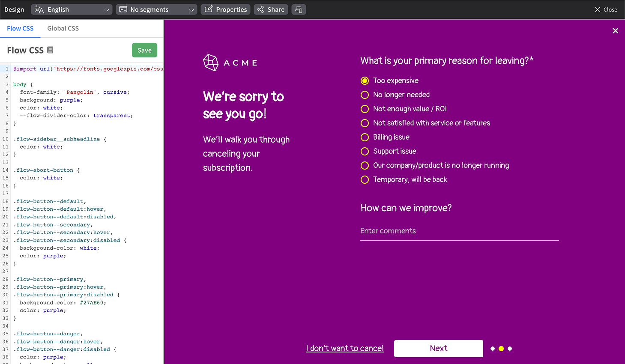Click the Enter comments text field

point(459,231)
